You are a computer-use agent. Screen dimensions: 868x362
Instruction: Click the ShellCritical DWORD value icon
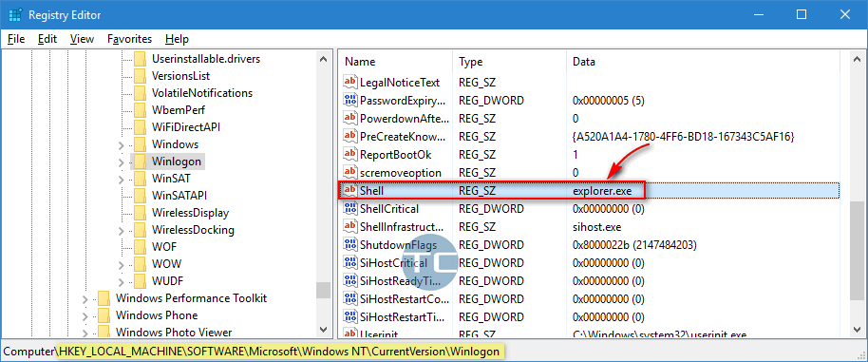(349, 209)
